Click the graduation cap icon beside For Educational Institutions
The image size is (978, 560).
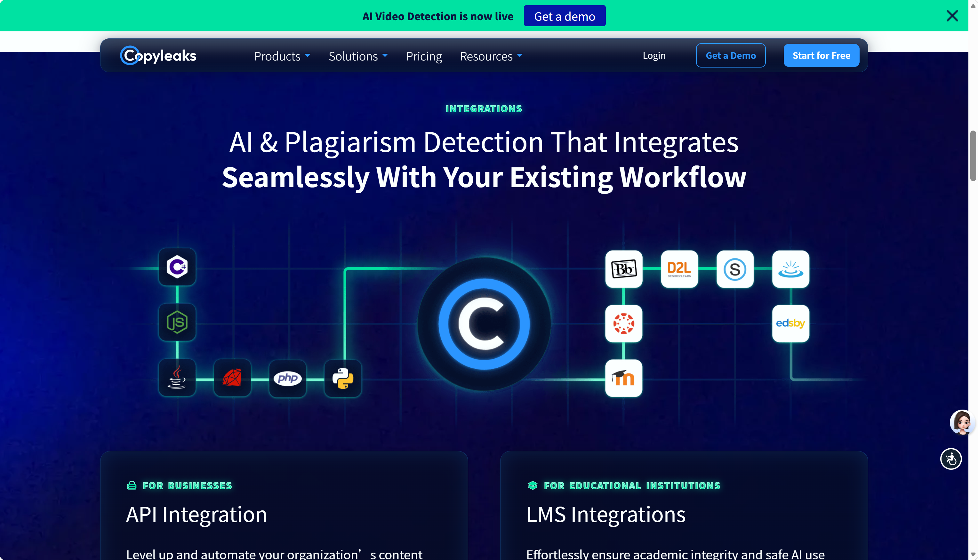533,485
